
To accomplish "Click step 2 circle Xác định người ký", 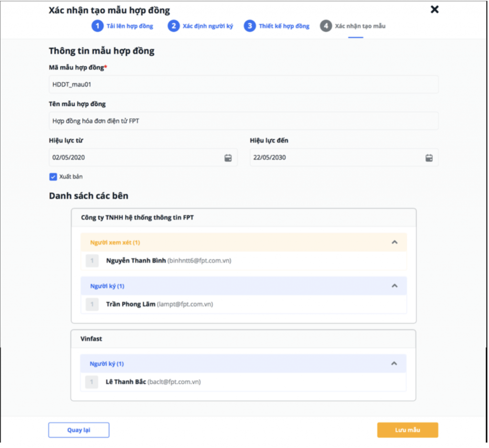I will coord(173,26).
